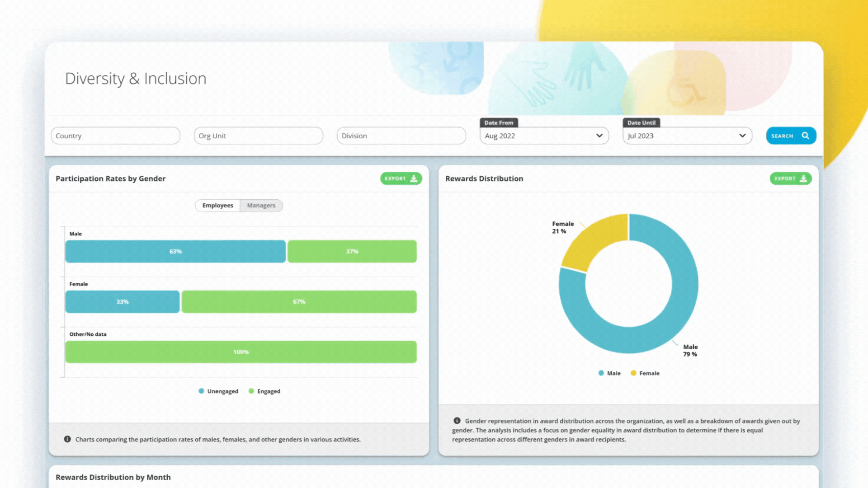Click the 'Diversity & Inclusion' page title
868x488 pixels.
(136, 79)
